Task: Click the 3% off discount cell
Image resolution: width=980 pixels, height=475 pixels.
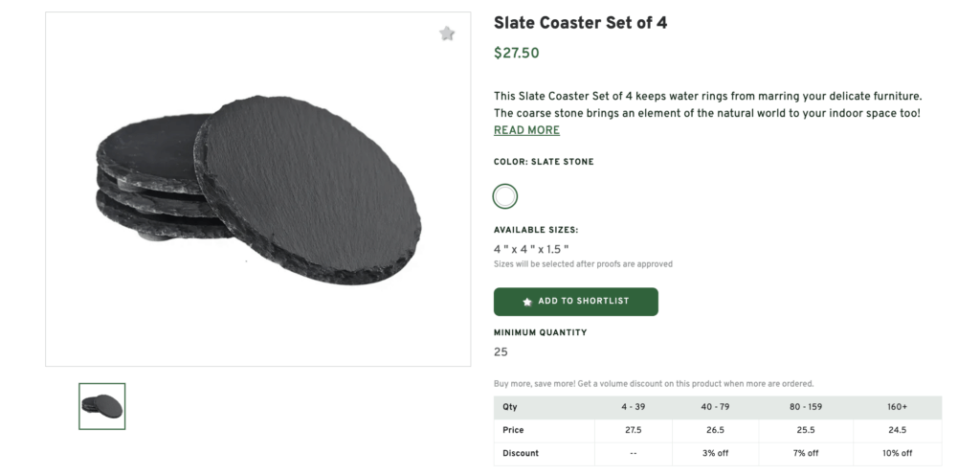Action: [717, 453]
